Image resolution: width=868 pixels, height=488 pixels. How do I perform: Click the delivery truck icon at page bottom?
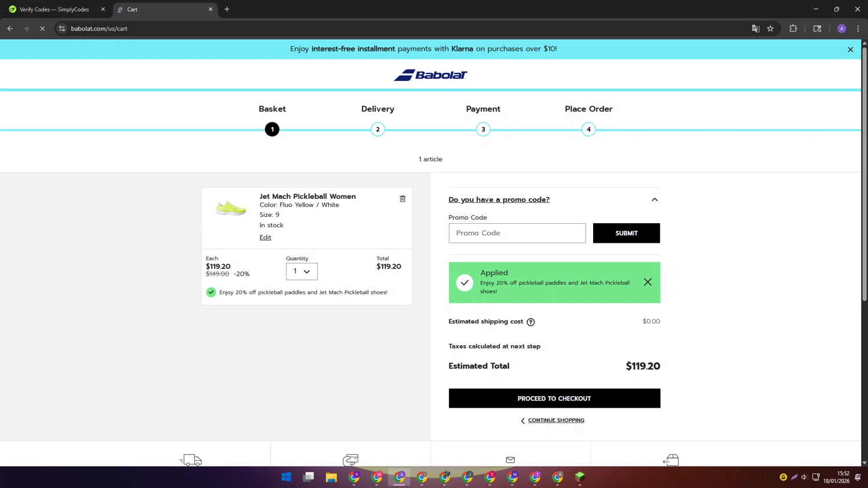point(190,460)
